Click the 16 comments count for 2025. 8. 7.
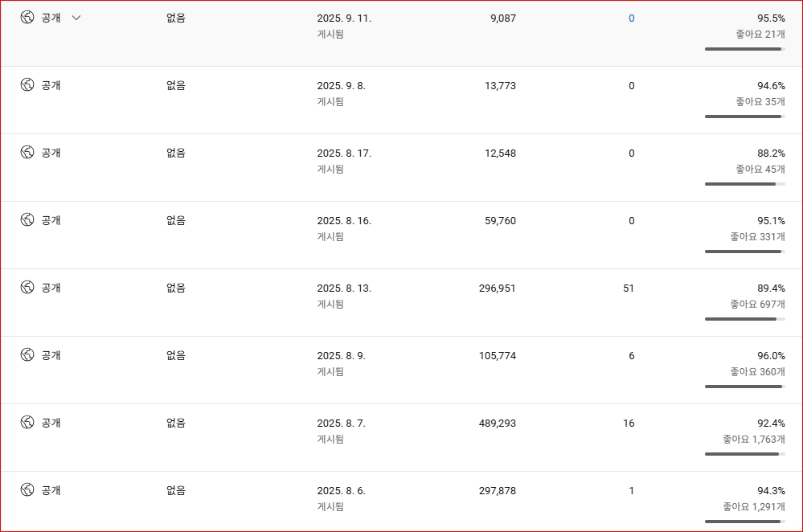Viewport: 803px width, 532px height. point(629,424)
